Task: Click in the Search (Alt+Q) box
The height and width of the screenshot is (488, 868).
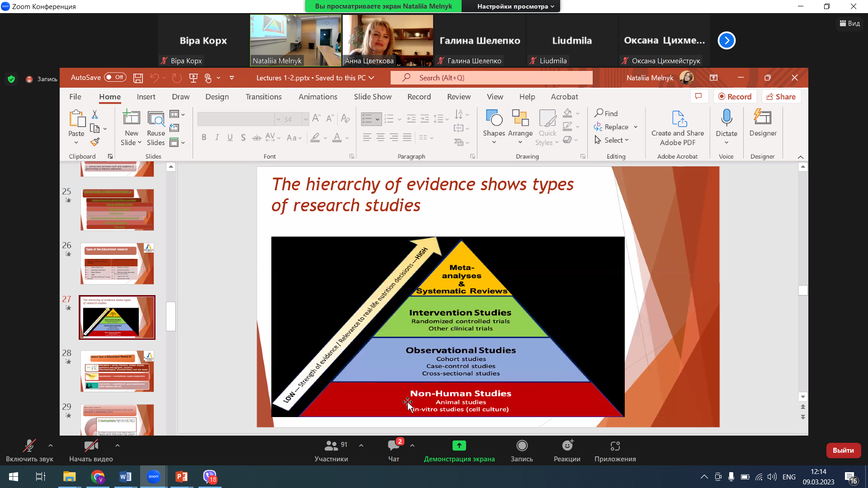Action: (491, 78)
